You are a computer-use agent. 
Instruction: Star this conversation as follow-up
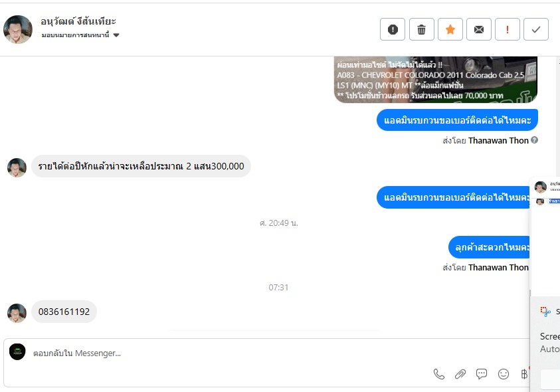point(450,29)
